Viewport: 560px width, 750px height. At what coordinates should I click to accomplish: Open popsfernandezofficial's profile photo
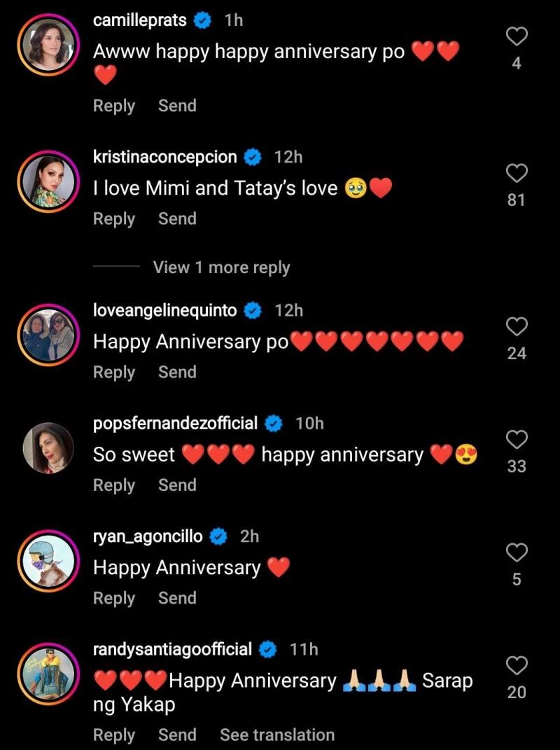click(48, 447)
